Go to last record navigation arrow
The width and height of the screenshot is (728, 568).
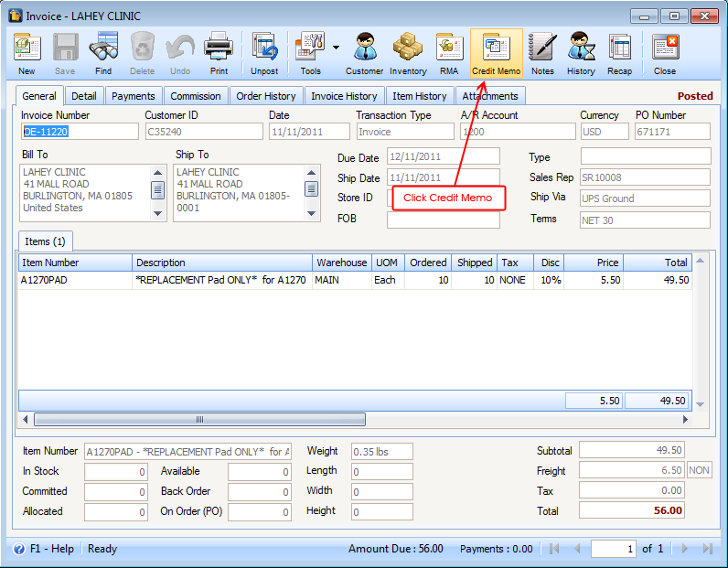[708, 549]
